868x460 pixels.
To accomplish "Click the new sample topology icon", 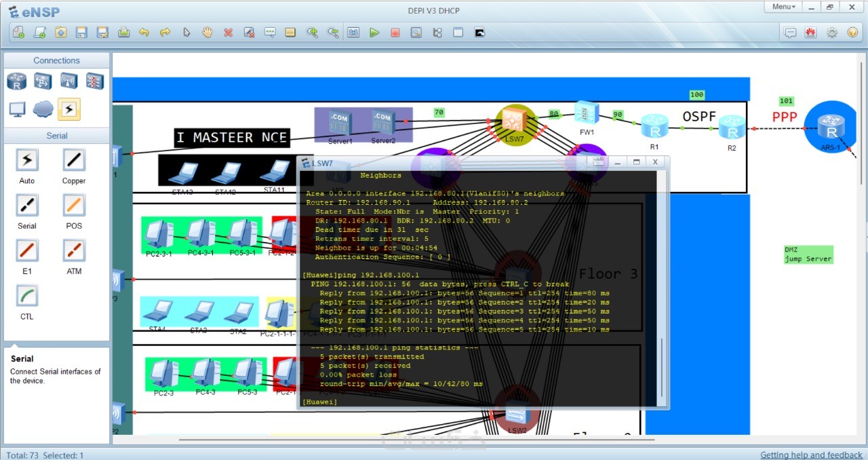I will pyautogui.click(x=39, y=32).
